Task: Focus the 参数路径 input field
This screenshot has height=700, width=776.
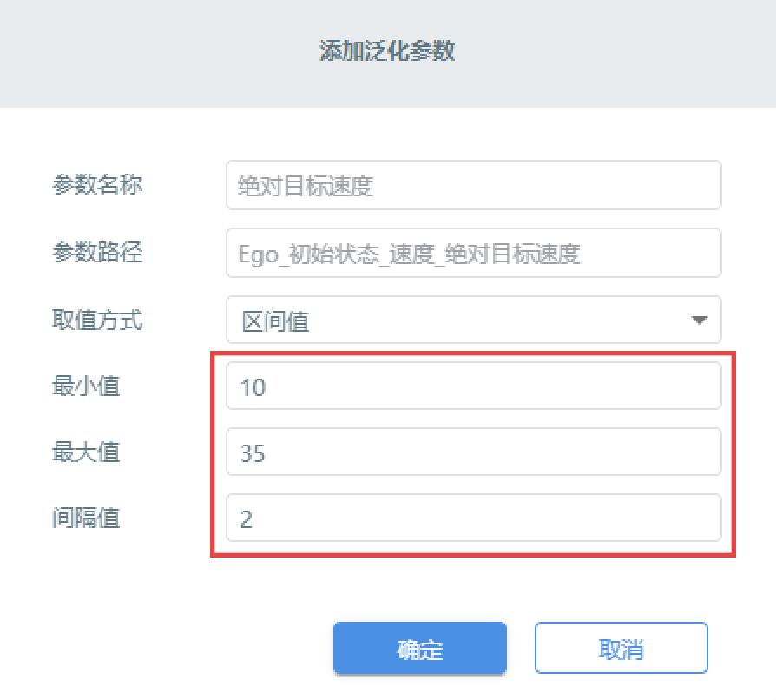Action: tap(474, 253)
